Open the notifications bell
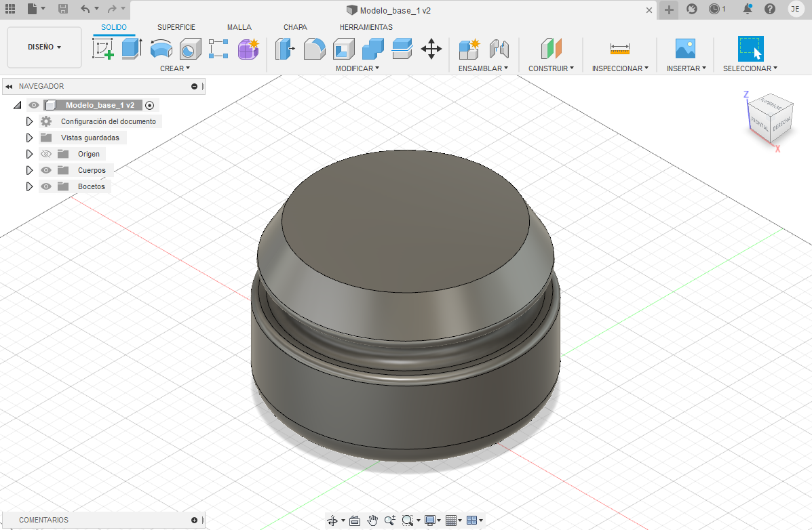Image resolution: width=812 pixels, height=530 pixels. coord(748,9)
